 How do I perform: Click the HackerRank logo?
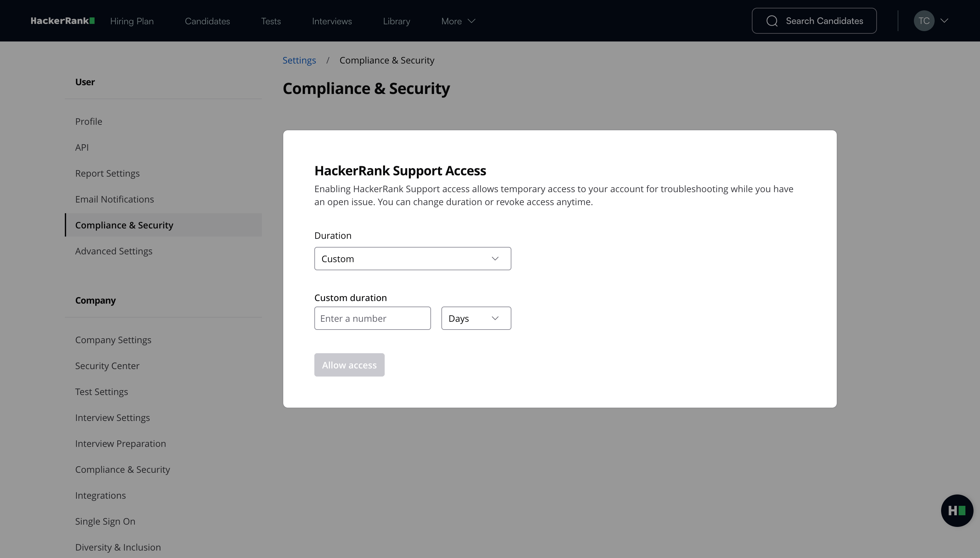click(x=63, y=21)
